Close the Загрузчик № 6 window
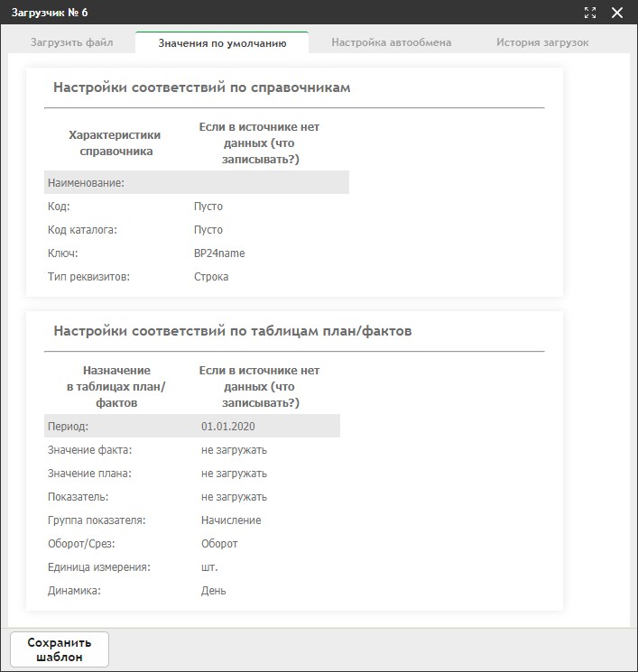 (617, 13)
